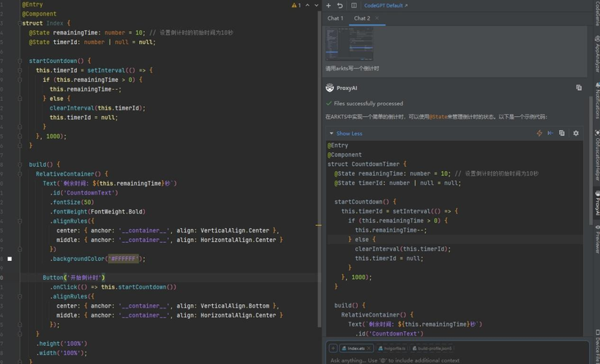Click the ProxyAI chat panel scrollbar
Viewport: 600px width, 364px height.
pyautogui.click(x=590, y=161)
